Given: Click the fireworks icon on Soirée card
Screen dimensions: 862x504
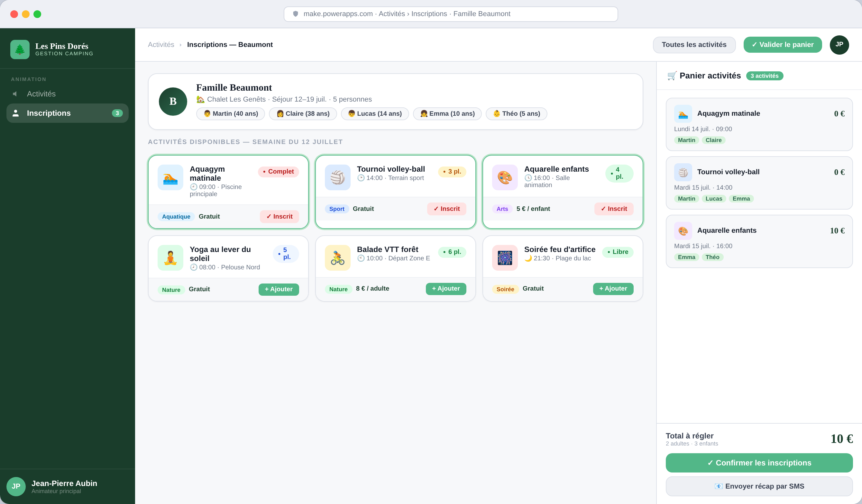Looking at the screenshot, I should (x=505, y=258).
